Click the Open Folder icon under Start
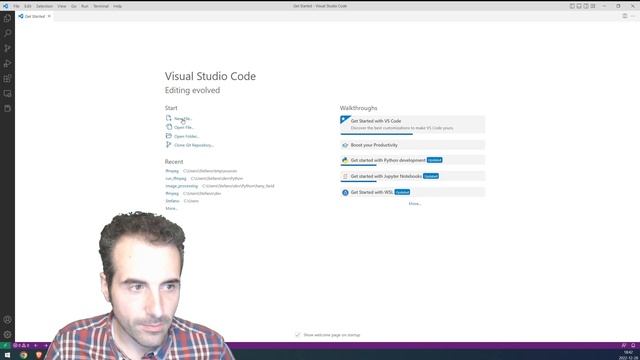Screen dimensions: 640x360 pyautogui.click(x=169, y=136)
